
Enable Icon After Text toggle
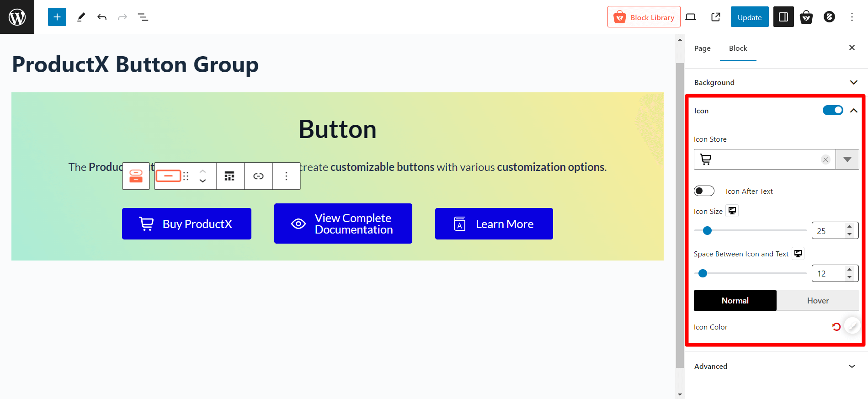click(x=704, y=191)
